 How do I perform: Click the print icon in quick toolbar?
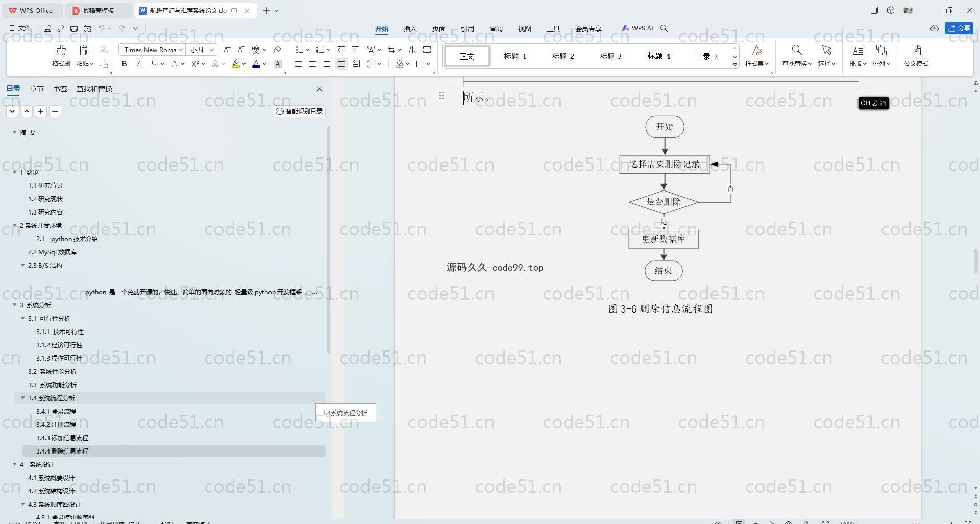74,28
